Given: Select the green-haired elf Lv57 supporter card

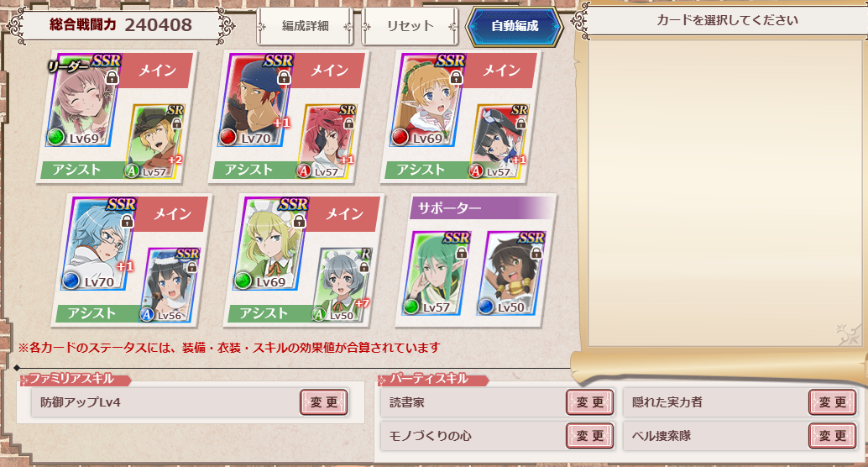Looking at the screenshot, I should [437, 274].
